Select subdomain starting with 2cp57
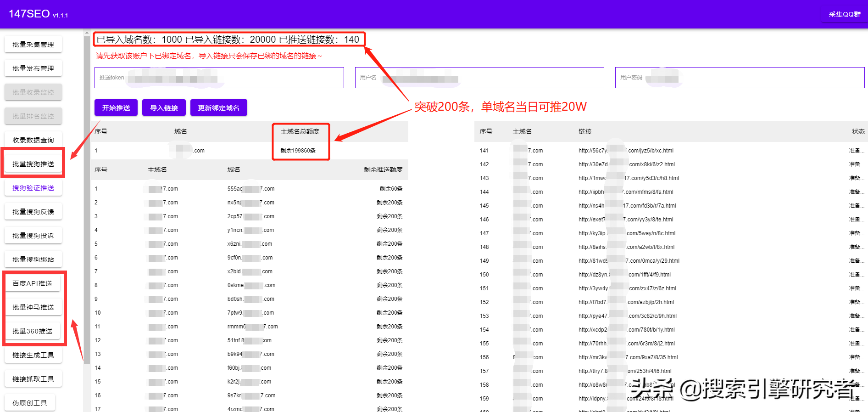 coord(251,216)
